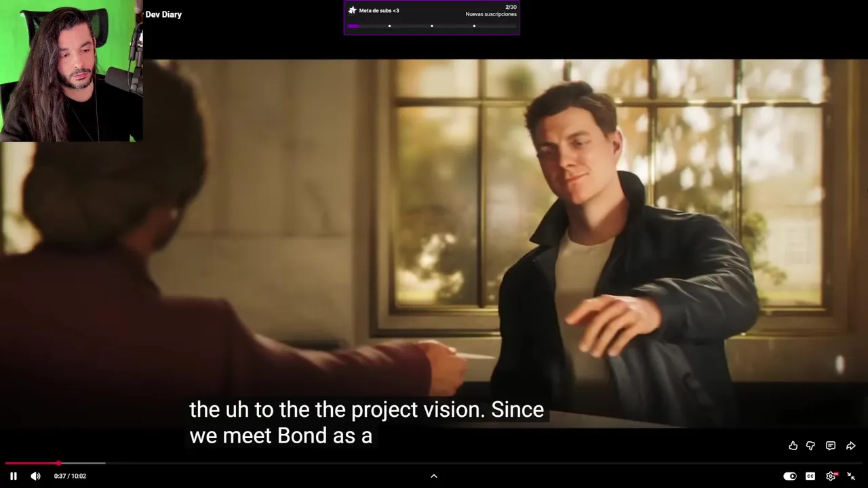868x488 pixels.
Task: Click the streamer webcam overlay
Action: coord(71,70)
